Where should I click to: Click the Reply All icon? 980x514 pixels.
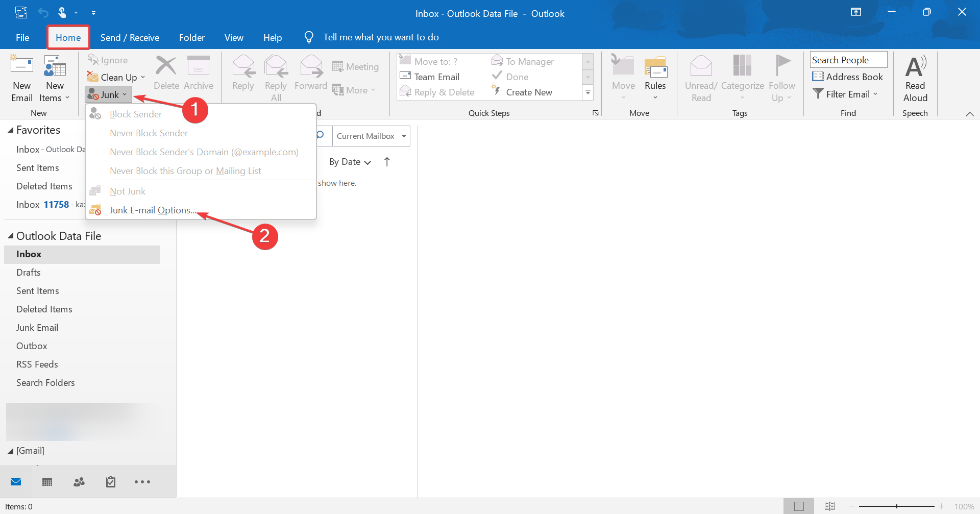pos(276,79)
